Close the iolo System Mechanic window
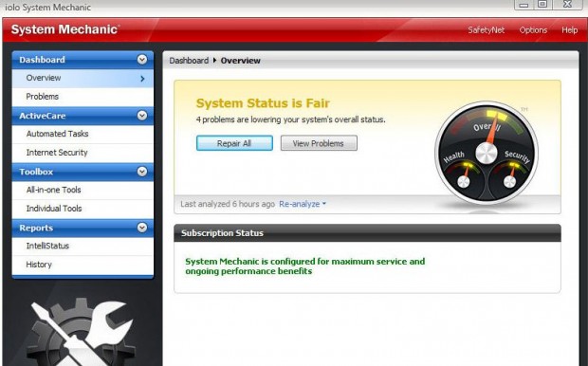588x366 pixels. (x=567, y=4)
